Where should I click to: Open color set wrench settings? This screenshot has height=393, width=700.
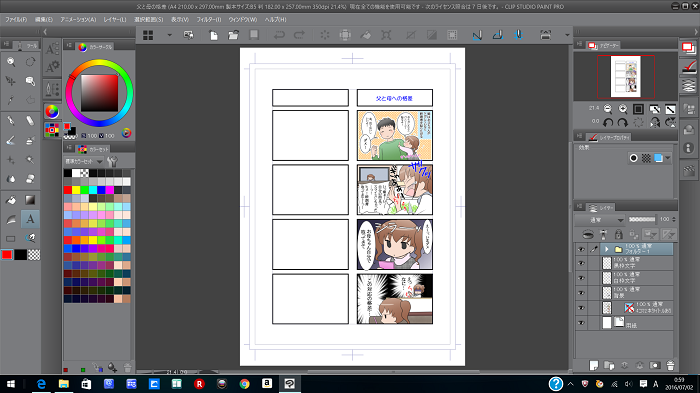(112, 161)
